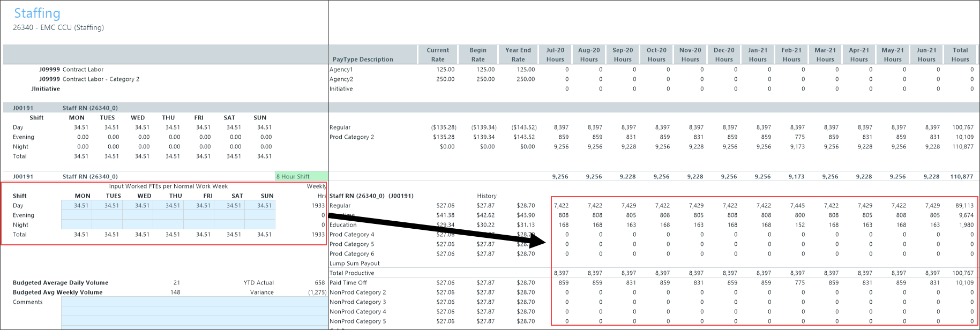Select the Staffing page title

coord(37,13)
